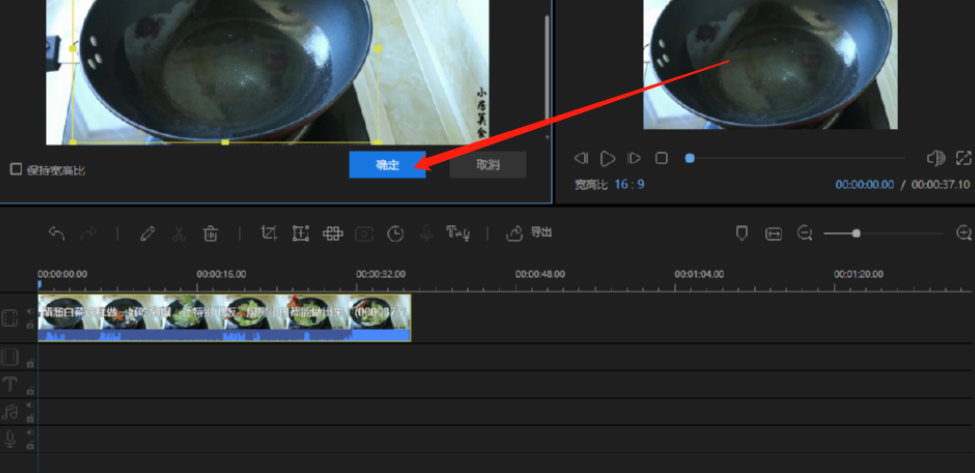
Task: Confirm the crop with 确定 button
Action: coord(387,165)
